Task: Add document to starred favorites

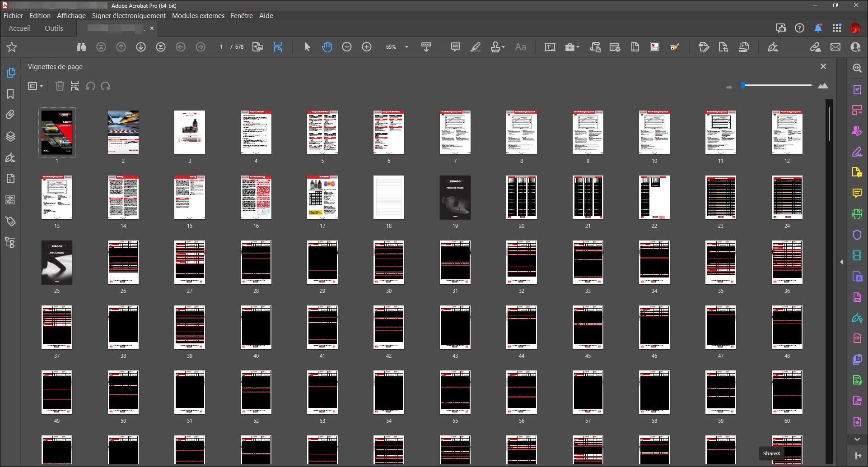Action: click(x=12, y=47)
